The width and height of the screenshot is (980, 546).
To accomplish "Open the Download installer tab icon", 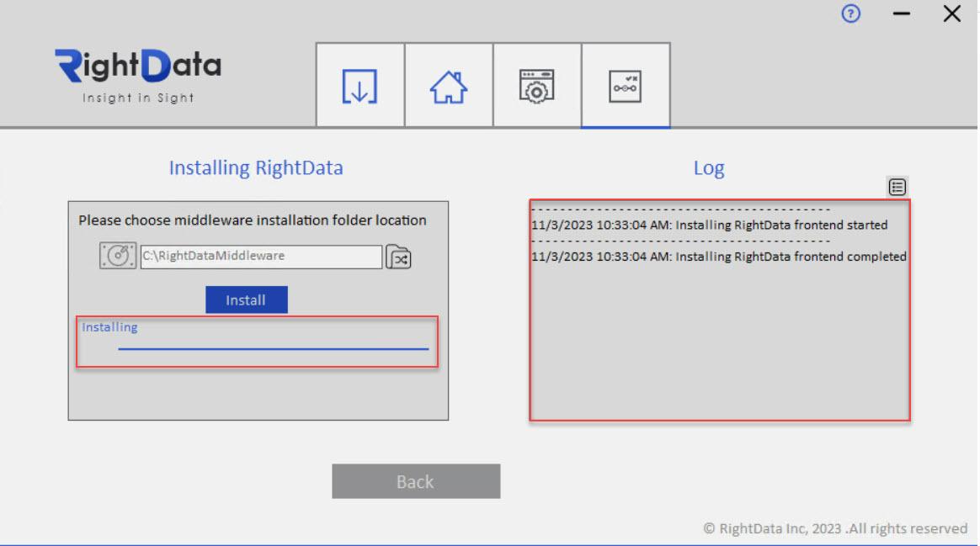I will (359, 85).
